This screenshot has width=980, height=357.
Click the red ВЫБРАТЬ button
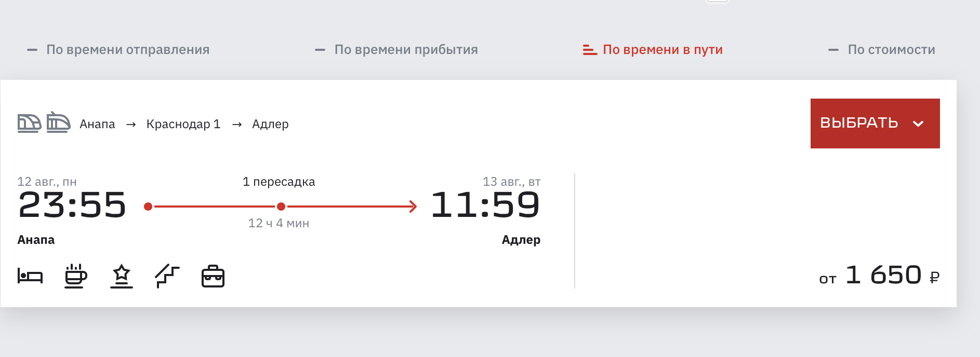pos(875,123)
